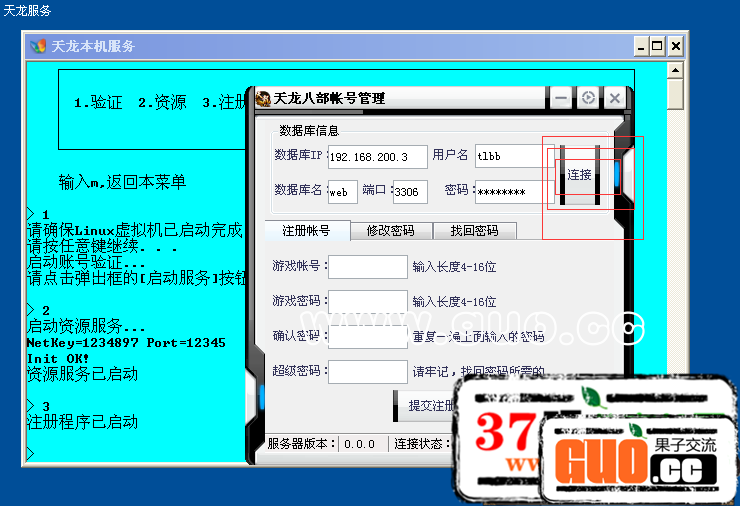Click the 资源服务已启动 console line
Image resolution: width=740 pixels, height=506 pixels.
[82, 374]
